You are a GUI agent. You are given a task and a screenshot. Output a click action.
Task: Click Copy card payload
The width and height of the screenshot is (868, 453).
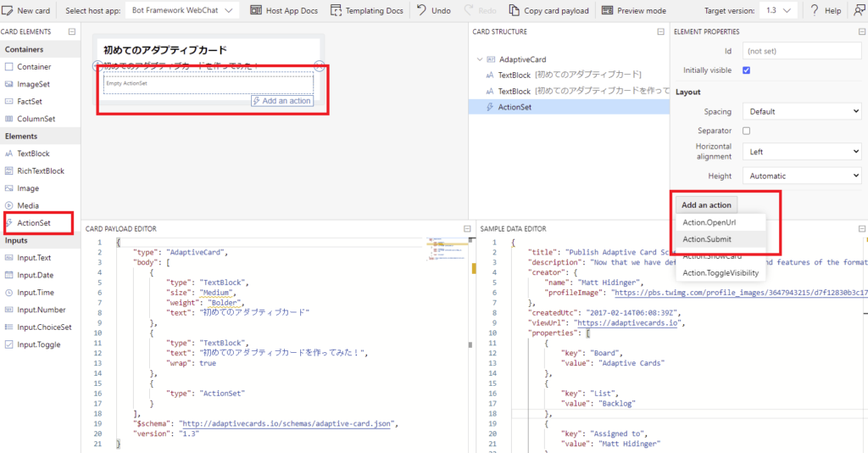tap(548, 10)
